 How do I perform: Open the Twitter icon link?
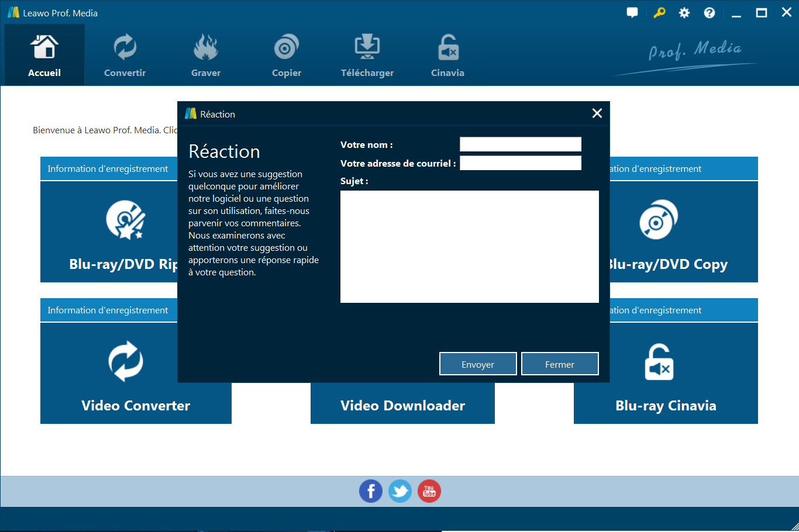point(400,491)
